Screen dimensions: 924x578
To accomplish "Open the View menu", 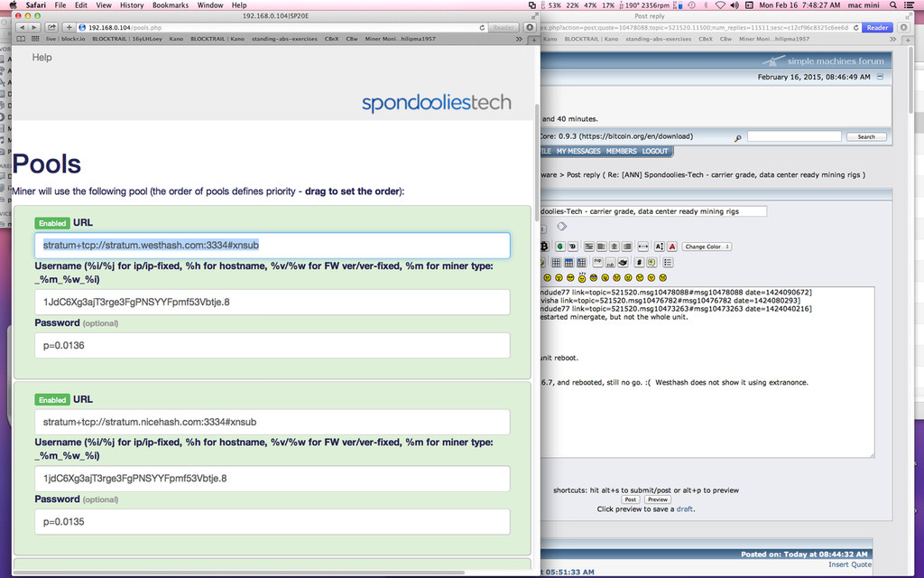I will [x=104, y=5].
